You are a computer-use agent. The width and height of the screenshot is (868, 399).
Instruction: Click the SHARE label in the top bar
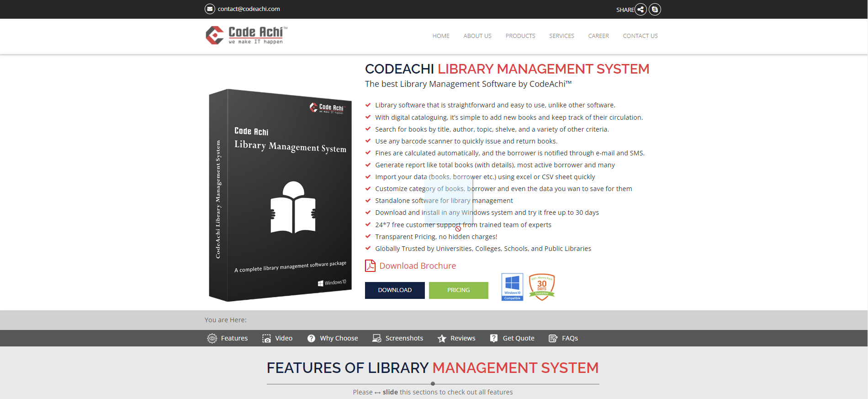point(625,10)
